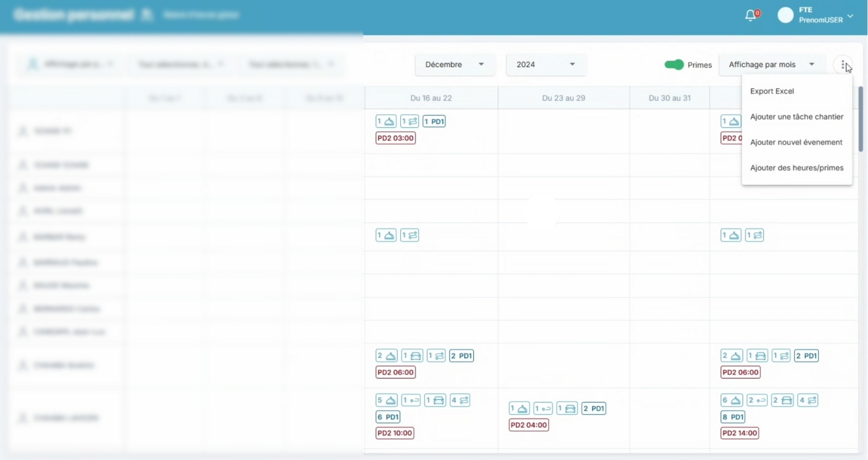This screenshot has width=868, height=460.
Task: Expand the Affichage par mois dropdown
Action: (x=771, y=64)
